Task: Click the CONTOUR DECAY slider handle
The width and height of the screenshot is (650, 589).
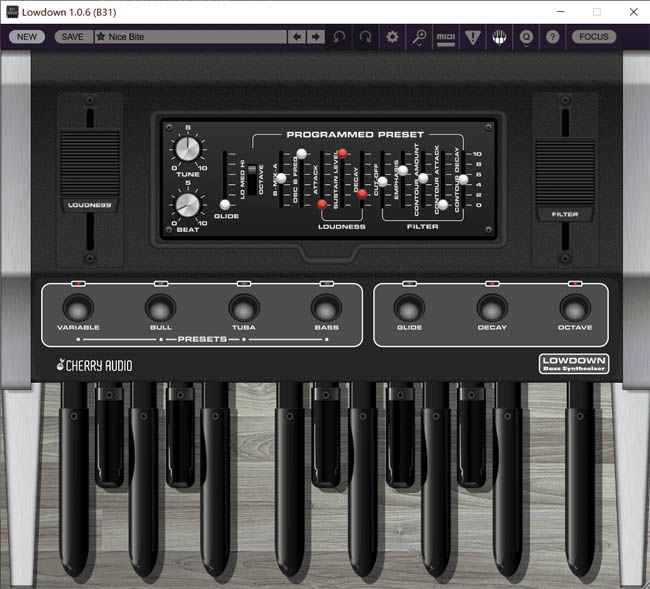Action: tap(463, 179)
